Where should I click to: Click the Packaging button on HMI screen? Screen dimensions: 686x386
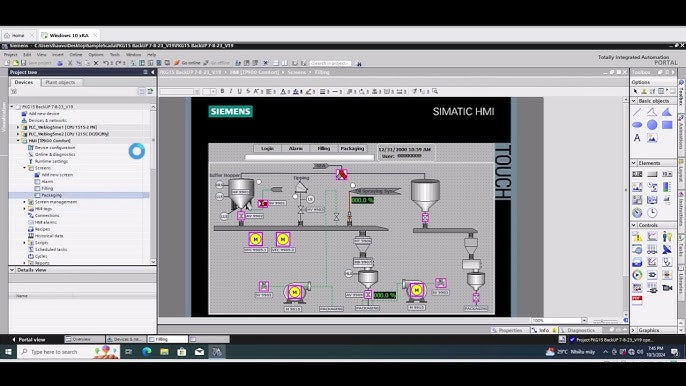click(x=352, y=149)
